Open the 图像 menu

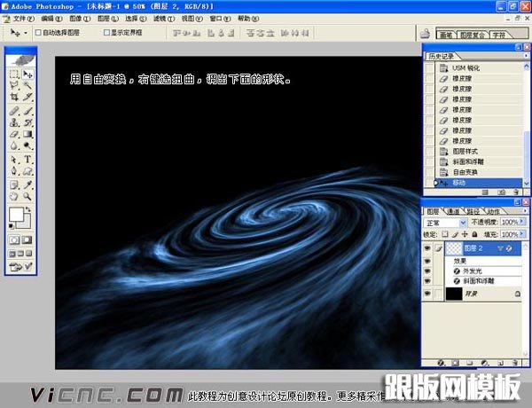[80, 19]
